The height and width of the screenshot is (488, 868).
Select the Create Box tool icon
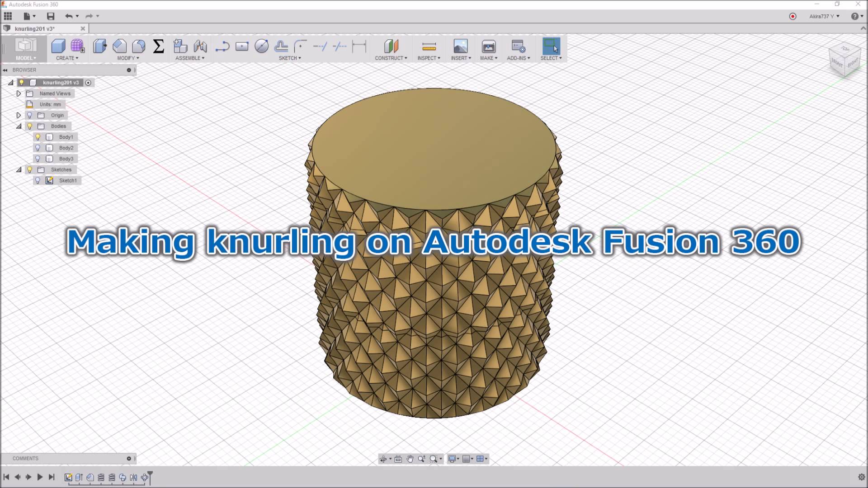(x=58, y=46)
